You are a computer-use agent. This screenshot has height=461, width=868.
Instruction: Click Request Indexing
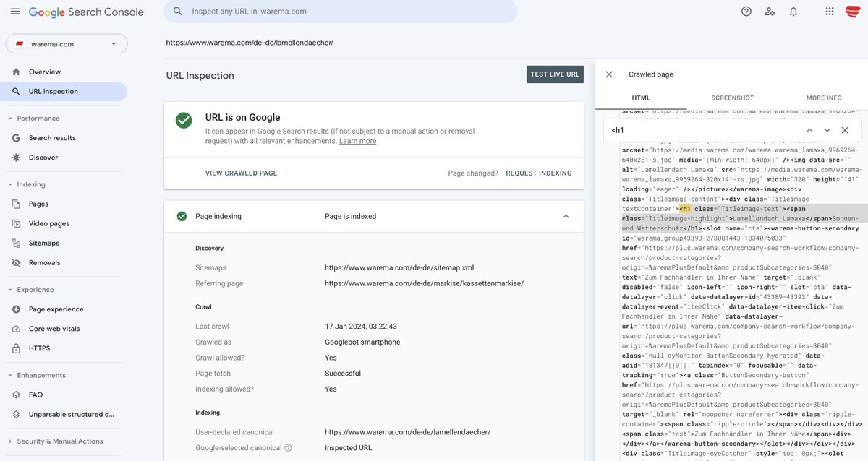539,173
